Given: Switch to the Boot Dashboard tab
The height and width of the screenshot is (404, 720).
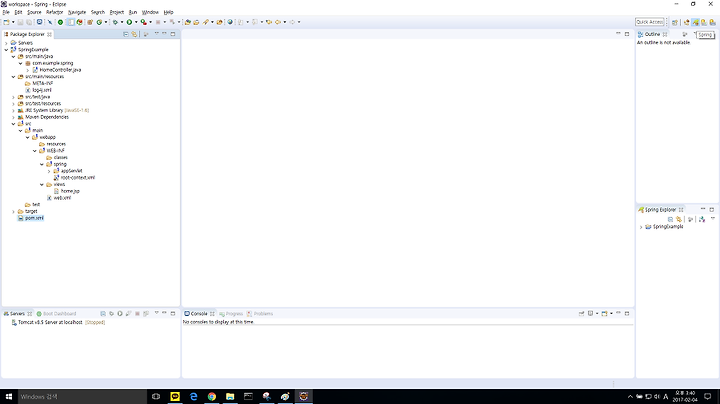Looking at the screenshot, I should click(56, 314).
